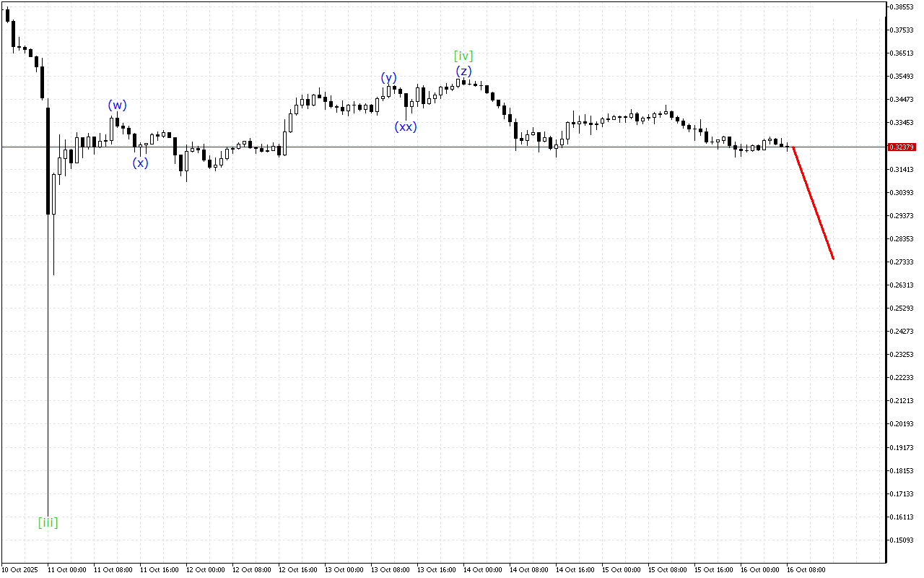
Task: Select the blue (z) wave label
Action: click(463, 71)
